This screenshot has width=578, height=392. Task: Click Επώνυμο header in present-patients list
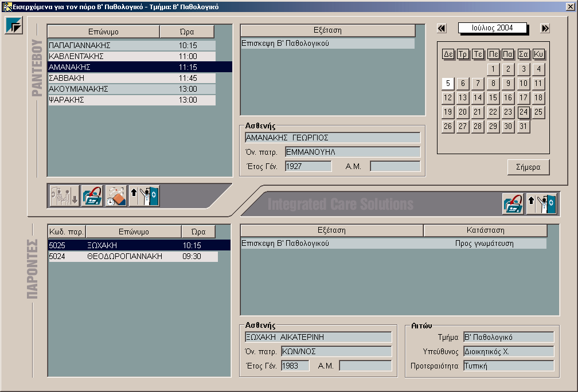coord(134,232)
